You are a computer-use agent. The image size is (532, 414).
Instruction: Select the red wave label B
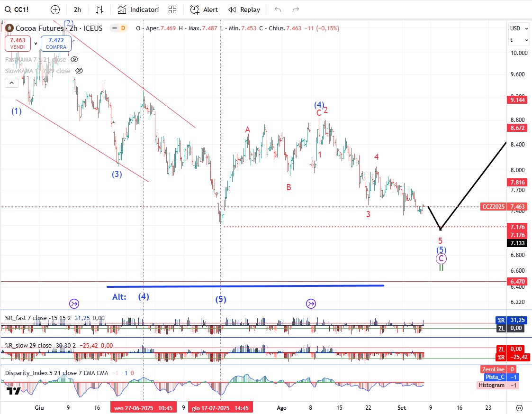pos(289,187)
